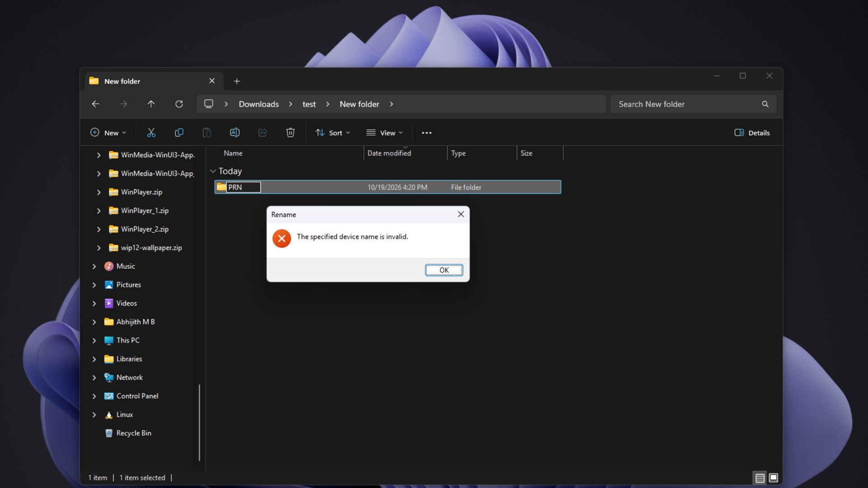
Task: Expand the This PC tree node
Action: coord(94,340)
